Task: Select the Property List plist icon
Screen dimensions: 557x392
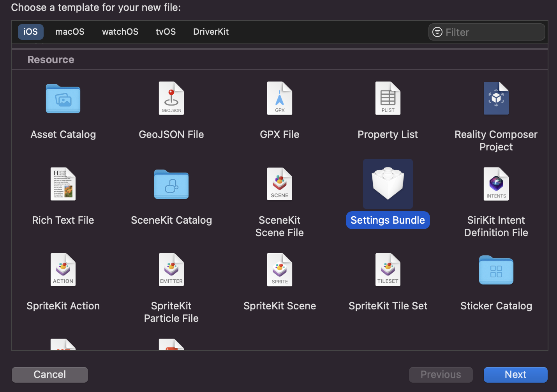Action: pos(388,98)
